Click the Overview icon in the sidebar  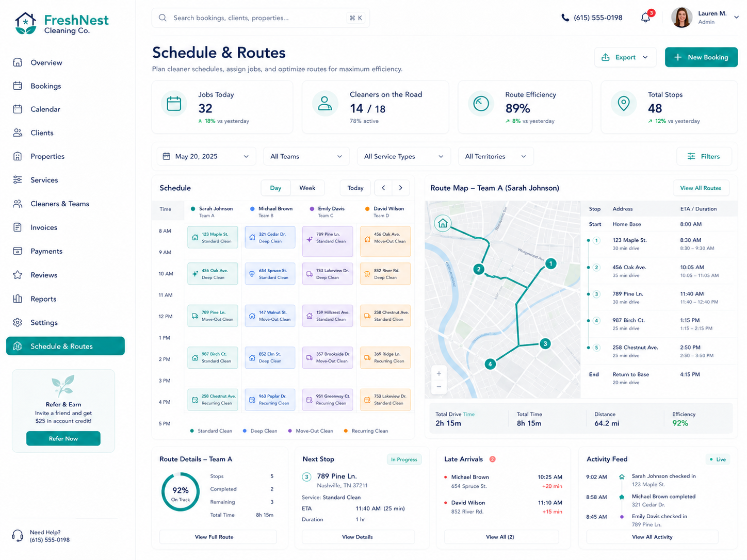point(18,62)
